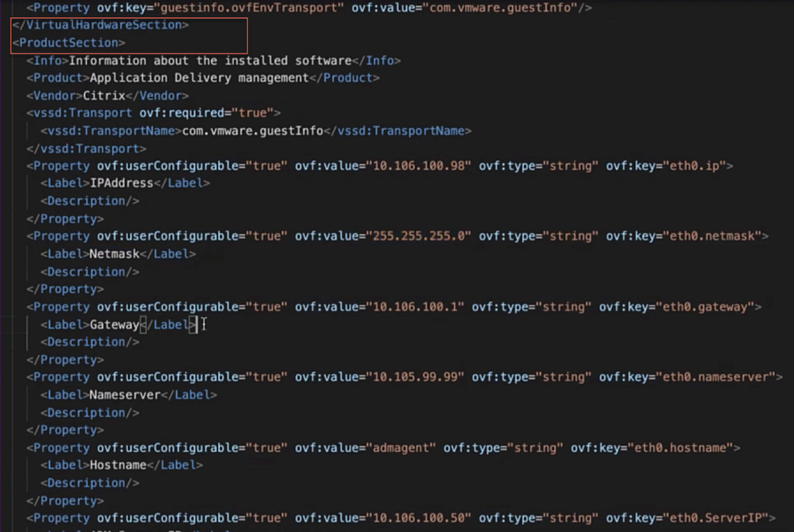Place cursor on key "eth0.netmask"

[x=712, y=236]
